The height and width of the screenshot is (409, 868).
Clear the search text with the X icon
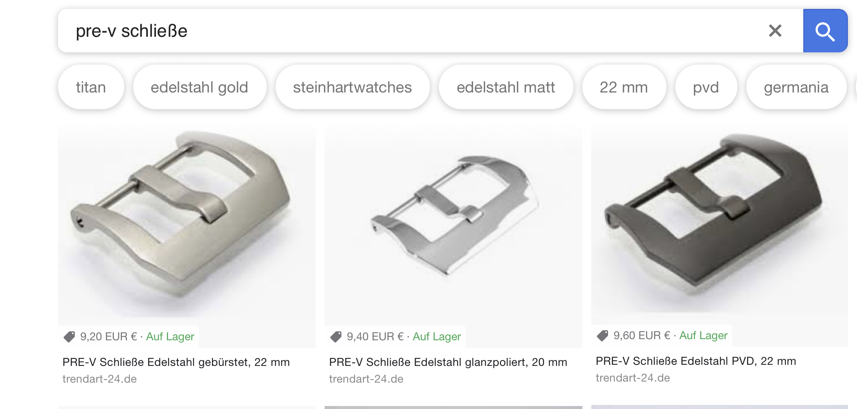775,31
